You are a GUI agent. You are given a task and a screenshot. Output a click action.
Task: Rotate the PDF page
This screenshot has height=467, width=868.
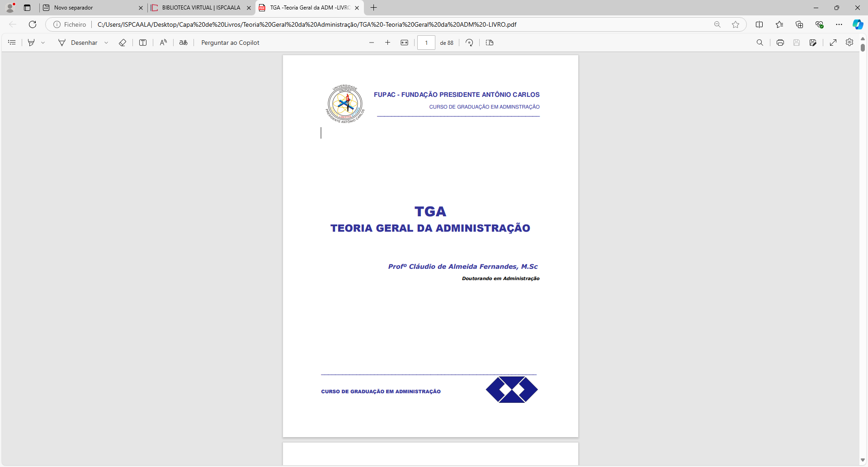pos(469,43)
